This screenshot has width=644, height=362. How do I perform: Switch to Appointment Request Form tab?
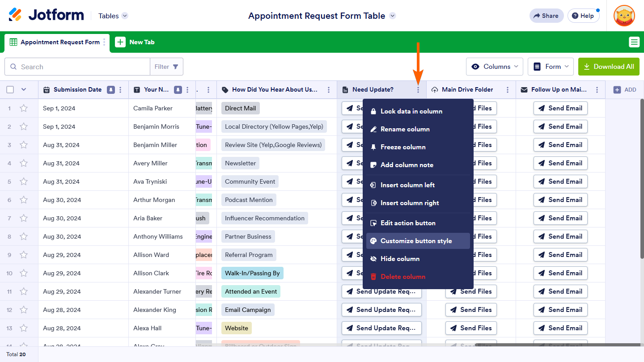coord(57,42)
